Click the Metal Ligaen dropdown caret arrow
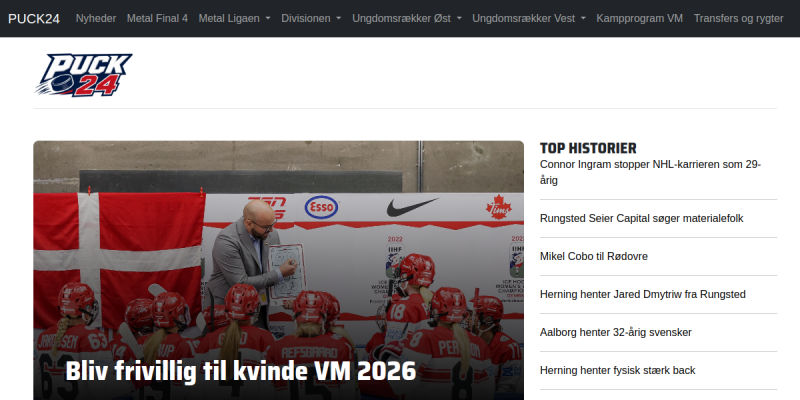Image resolution: width=800 pixels, height=400 pixels. click(268, 19)
